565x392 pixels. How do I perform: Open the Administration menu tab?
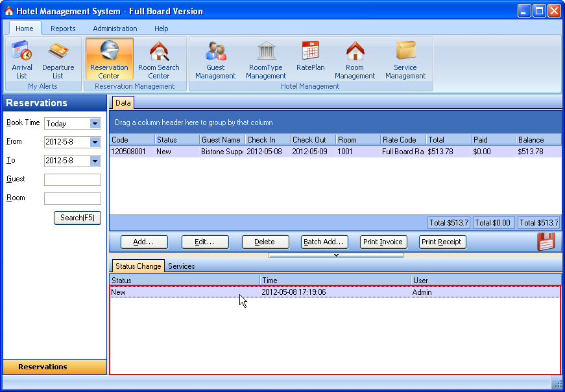coord(115,29)
